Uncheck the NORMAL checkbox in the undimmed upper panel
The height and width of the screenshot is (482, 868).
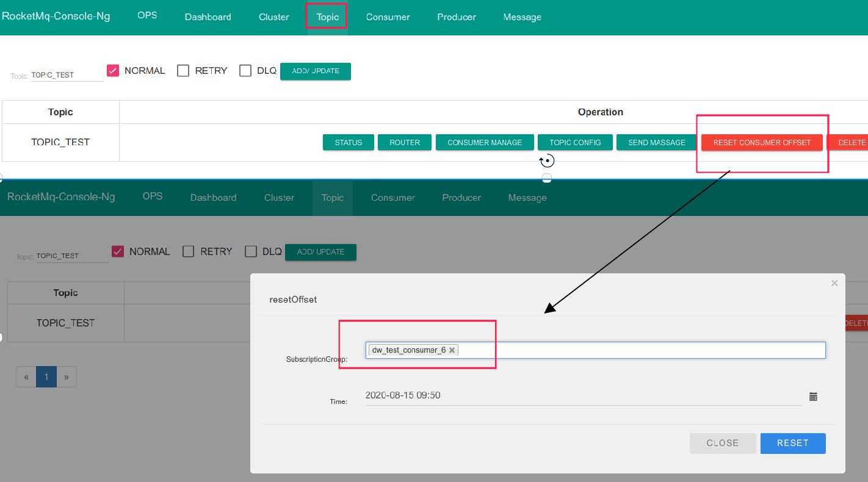(x=113, y=71)
